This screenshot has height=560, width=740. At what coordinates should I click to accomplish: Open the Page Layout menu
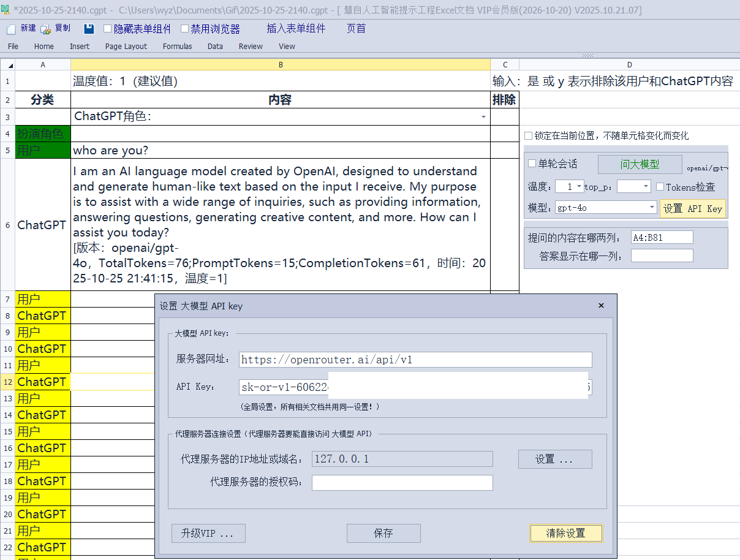(x=126, y=47)
